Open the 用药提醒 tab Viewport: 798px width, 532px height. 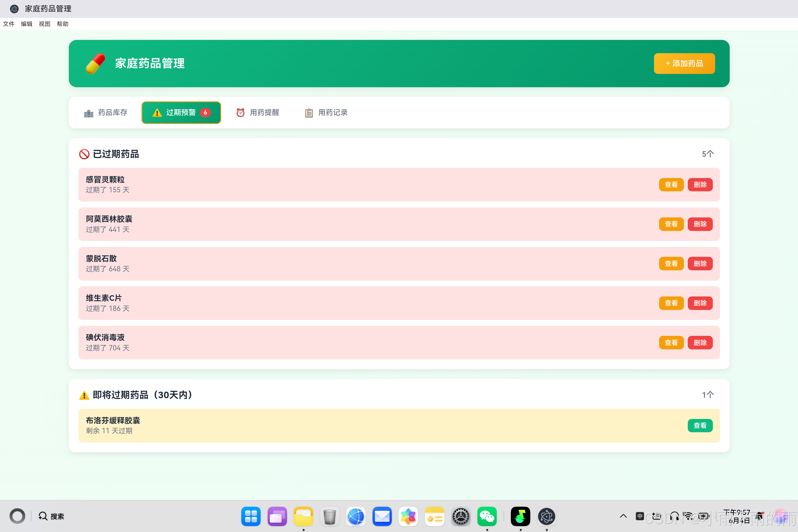[x=258, y=113]
